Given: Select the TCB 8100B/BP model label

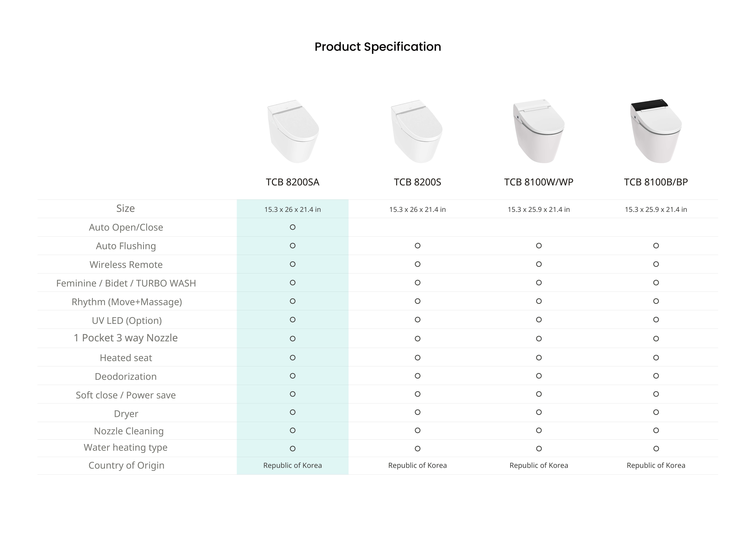Looking at the screenshot, I should [x=656, y=182].
